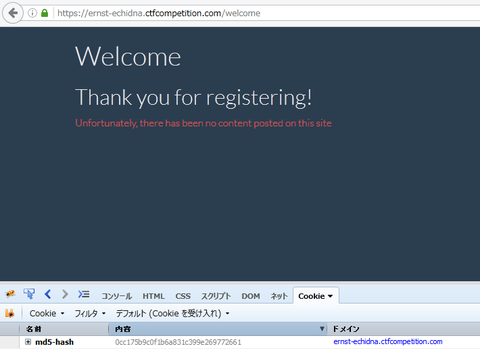Open the フィルタ dropdown menu
The image size is (480, 361).
90,313
